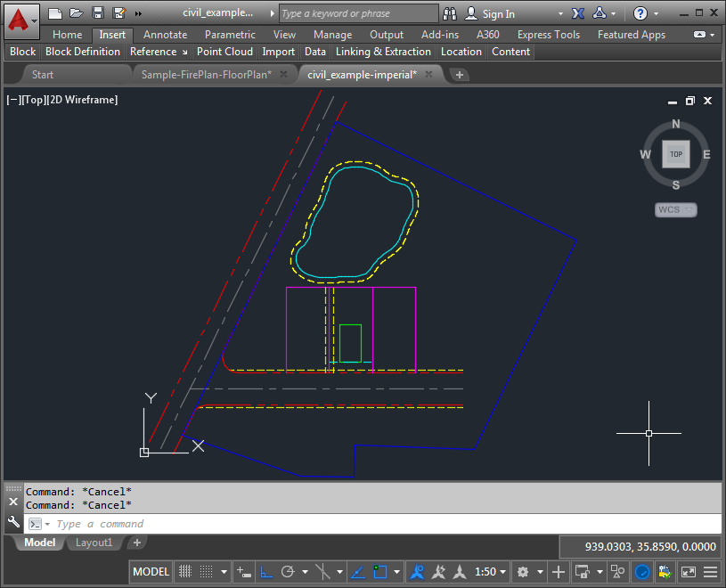Click the Open file folder icon
726x588 pixels.
pyautogui.click(x=77, y=13)
